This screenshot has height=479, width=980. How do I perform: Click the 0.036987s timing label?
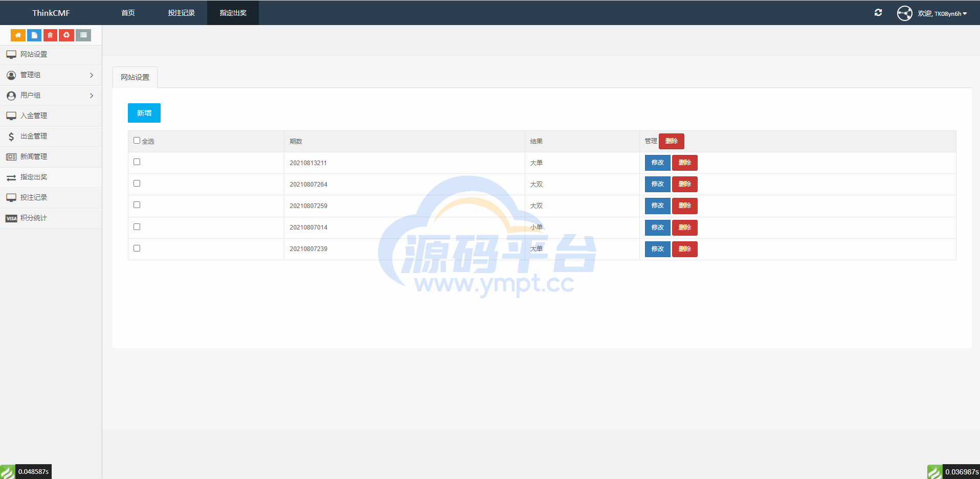(x=962, y=472)
